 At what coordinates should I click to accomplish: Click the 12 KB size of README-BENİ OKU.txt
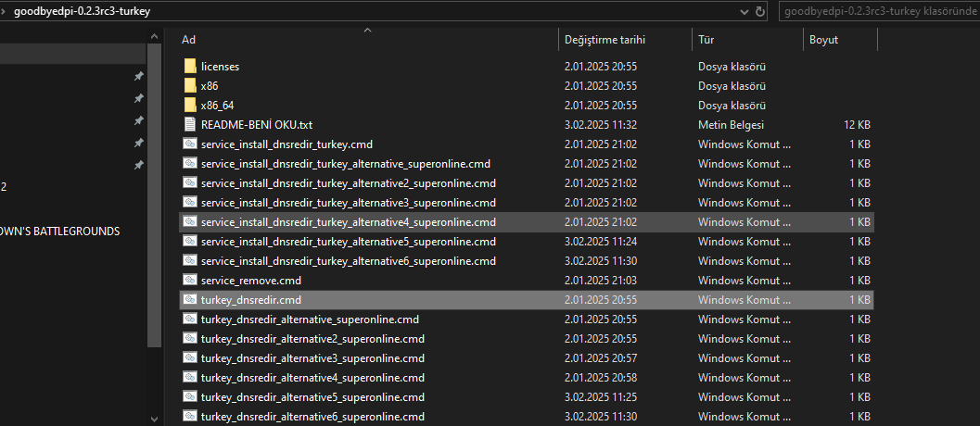tap(857, 124)
